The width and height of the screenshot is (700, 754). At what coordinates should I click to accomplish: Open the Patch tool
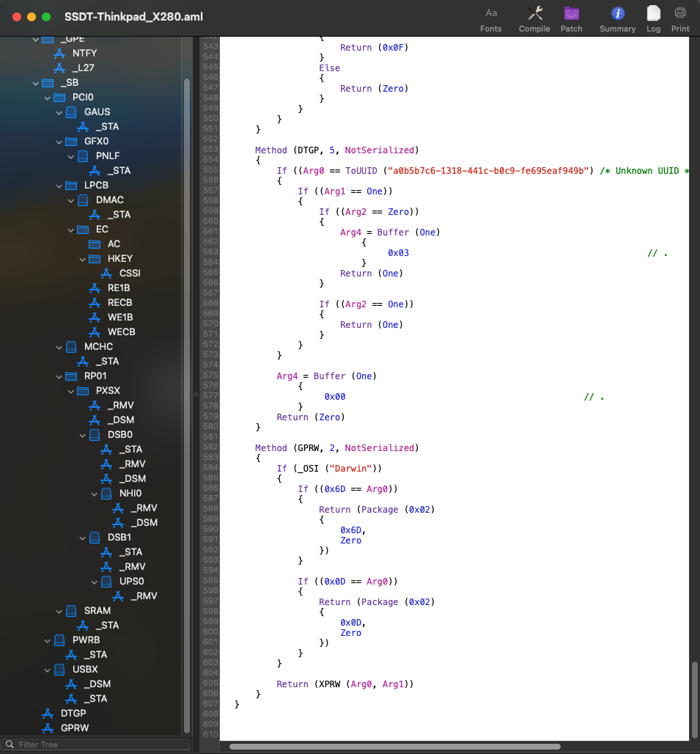[571, 19]
